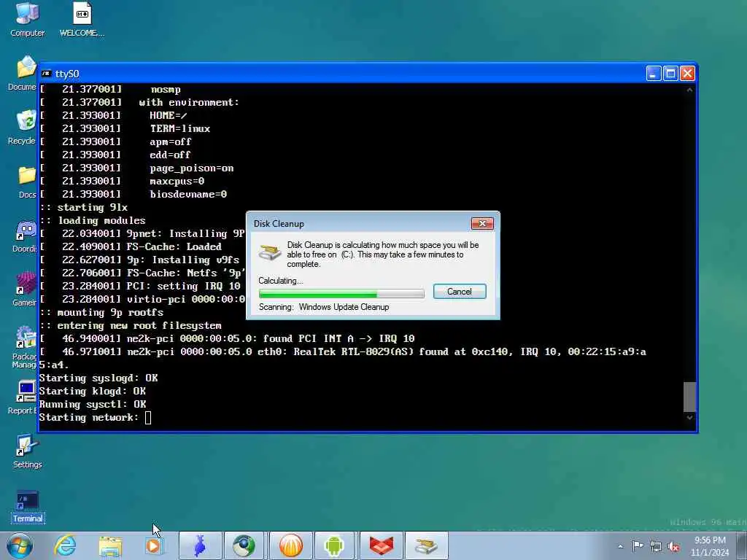Viewport: 747px width, 560px height.
Task: Maximize the ttyS0 terminal window
Action: click(x=670, y=74)
